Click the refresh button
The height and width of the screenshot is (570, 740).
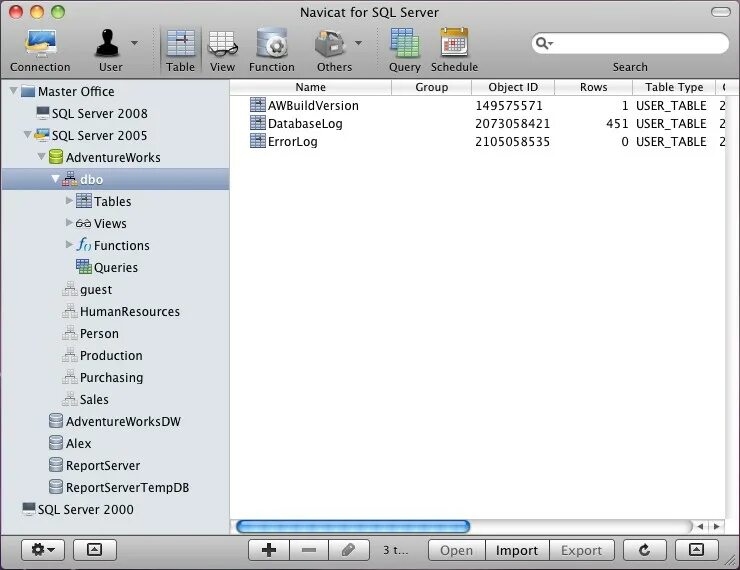click(645, 550)
